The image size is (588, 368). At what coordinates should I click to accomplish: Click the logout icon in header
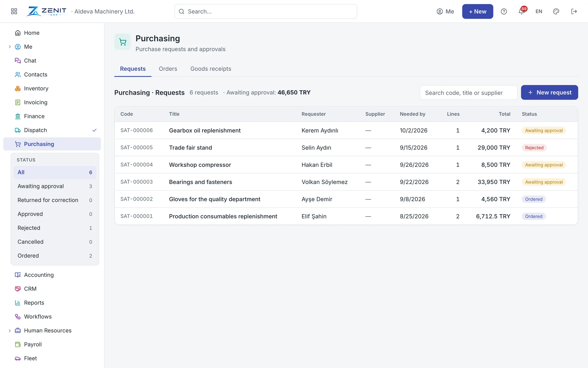pyautogui.click(x=574, y=11)
